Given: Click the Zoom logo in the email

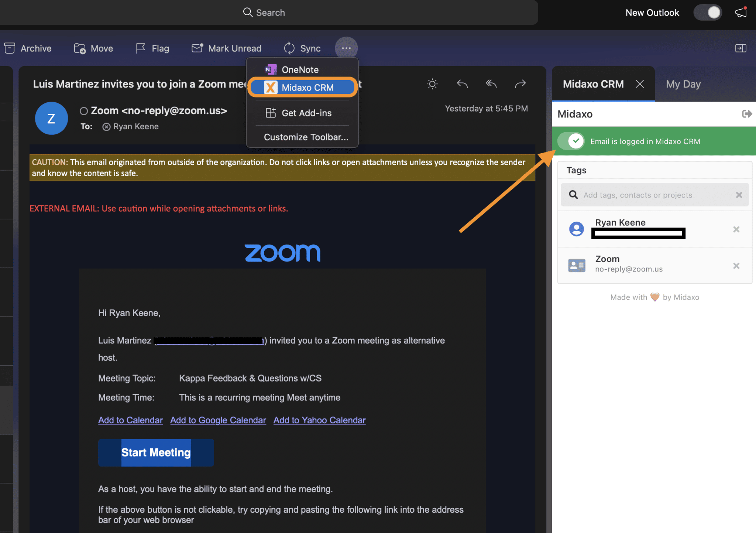Looking at the screenshot, I should (282, 253).
